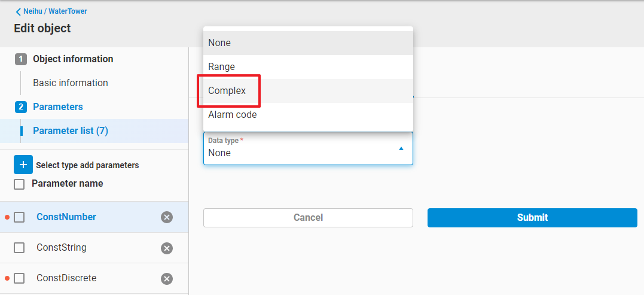Screen dimensions: 644x295
Task: Click the back chevron next to Neihu / WaterTower
Action: click(19, 11)
